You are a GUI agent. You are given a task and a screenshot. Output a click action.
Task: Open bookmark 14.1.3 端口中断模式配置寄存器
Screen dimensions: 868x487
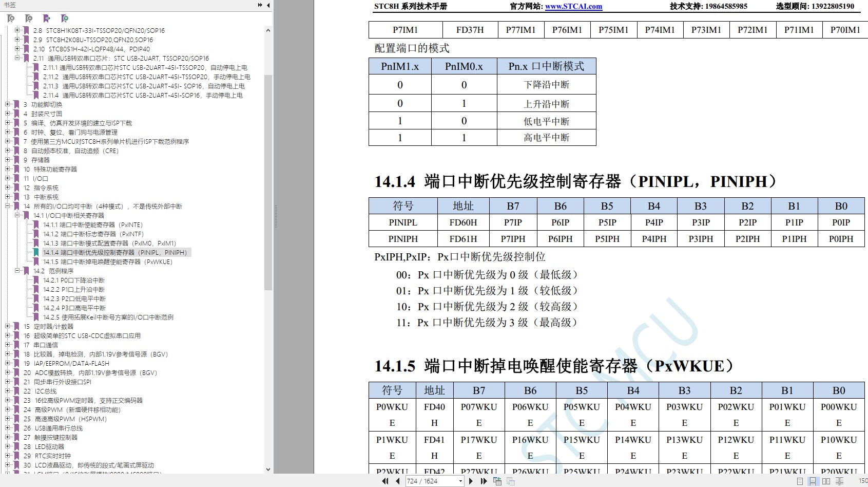coord(109,243)
